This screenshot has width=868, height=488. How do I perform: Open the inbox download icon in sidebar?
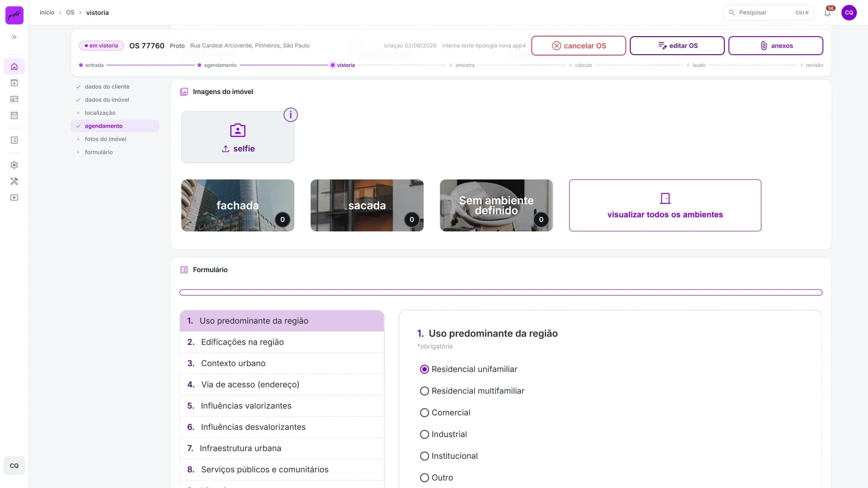tap(14, 83)
